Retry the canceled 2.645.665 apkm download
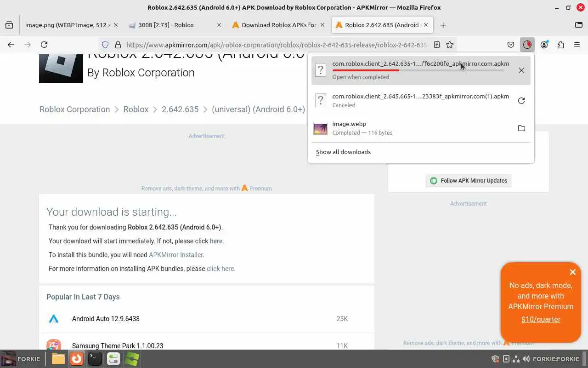Screen dimensions: 588x368 pyautogui.click(x=521, y=101)
